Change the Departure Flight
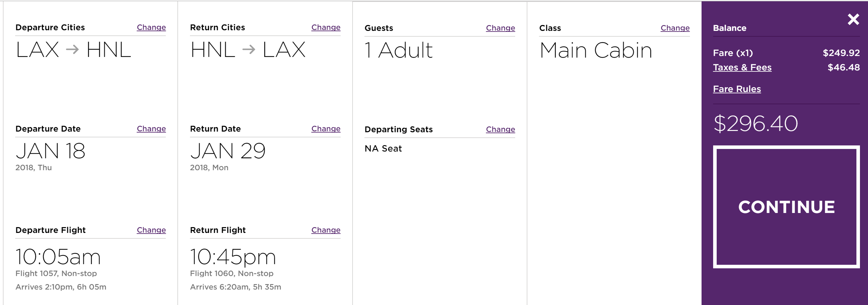 [151, 230]
